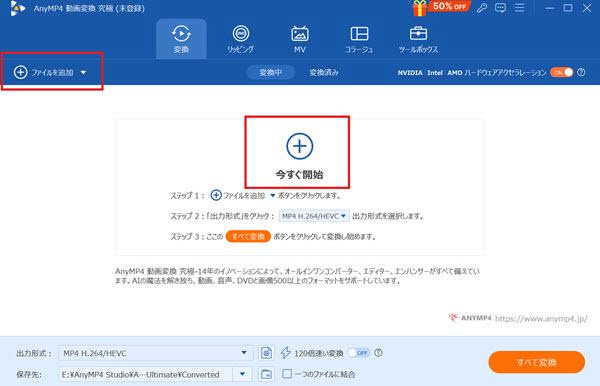Toggle the hardware acceleration ON switch
The width and height of the screenshot is (600, 386).
[x=561, y=72]
